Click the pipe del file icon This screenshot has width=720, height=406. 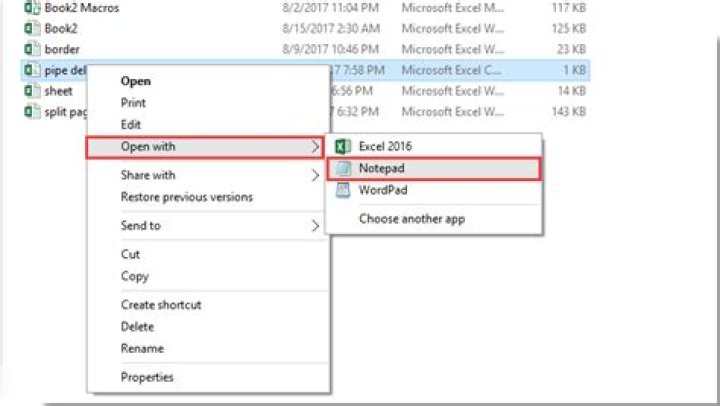tap(32, 70)
